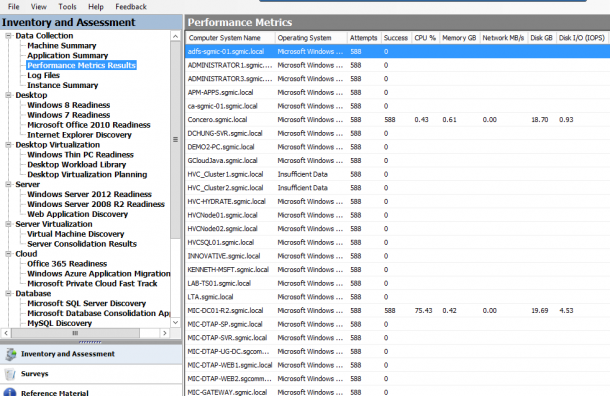Select the HVC_Cluster1.sgmic.local row
This screenshot has height=396, width=610.
pos(398,174)
